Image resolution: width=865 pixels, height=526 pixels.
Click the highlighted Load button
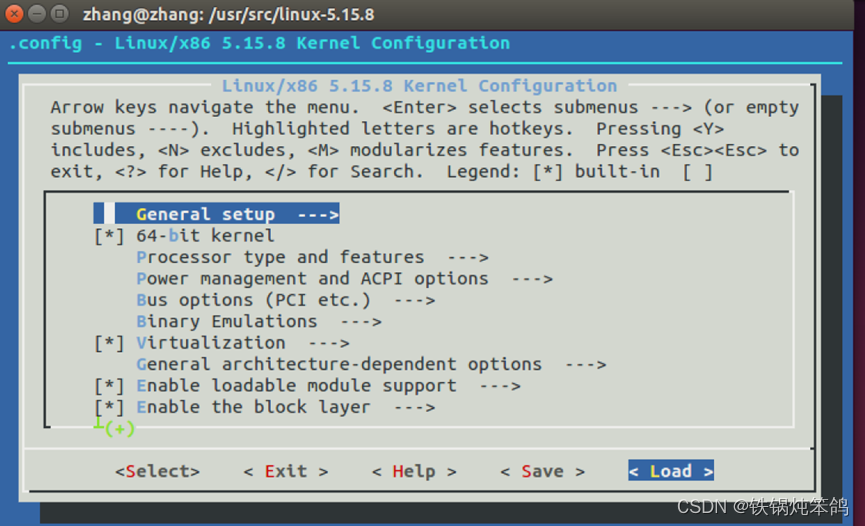[671, 471]
